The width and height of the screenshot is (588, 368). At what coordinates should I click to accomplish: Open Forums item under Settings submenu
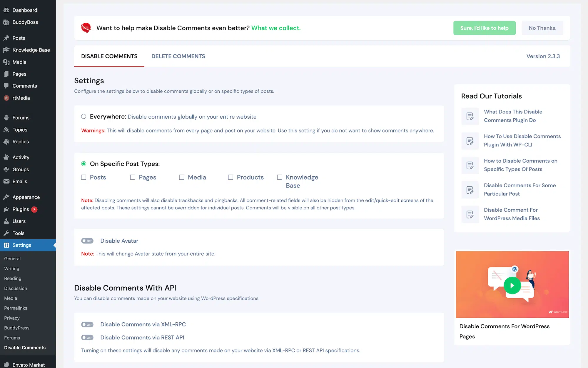pos(12,338)
